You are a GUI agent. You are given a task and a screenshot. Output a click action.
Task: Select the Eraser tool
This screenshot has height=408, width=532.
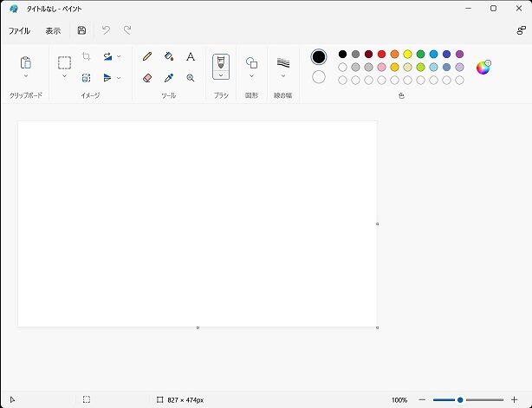click(147, 78)
